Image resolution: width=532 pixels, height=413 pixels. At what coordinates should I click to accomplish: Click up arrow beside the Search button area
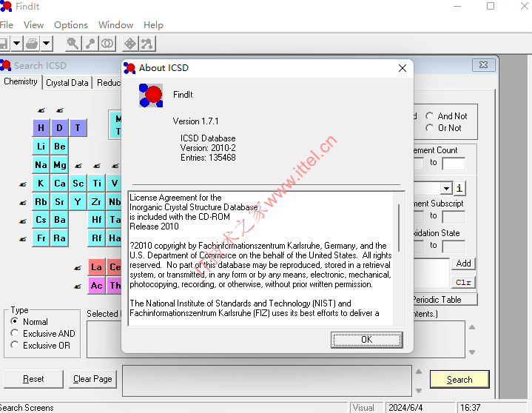(419, 372)
